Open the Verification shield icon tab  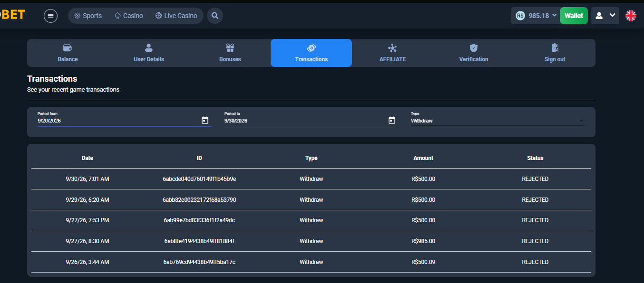coord(474,53)
